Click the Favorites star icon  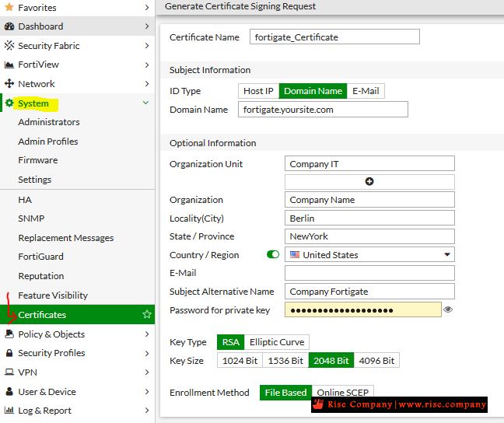coord(9,7)
